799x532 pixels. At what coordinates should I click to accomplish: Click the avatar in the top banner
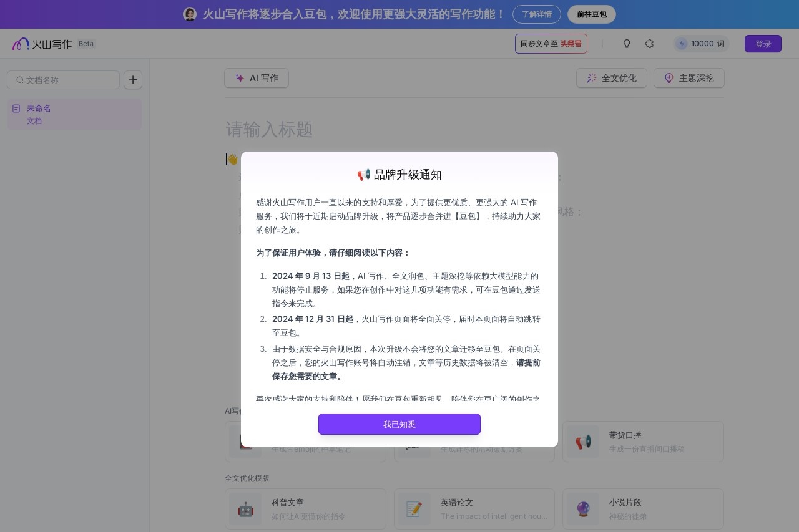click(x=190, y=14)
